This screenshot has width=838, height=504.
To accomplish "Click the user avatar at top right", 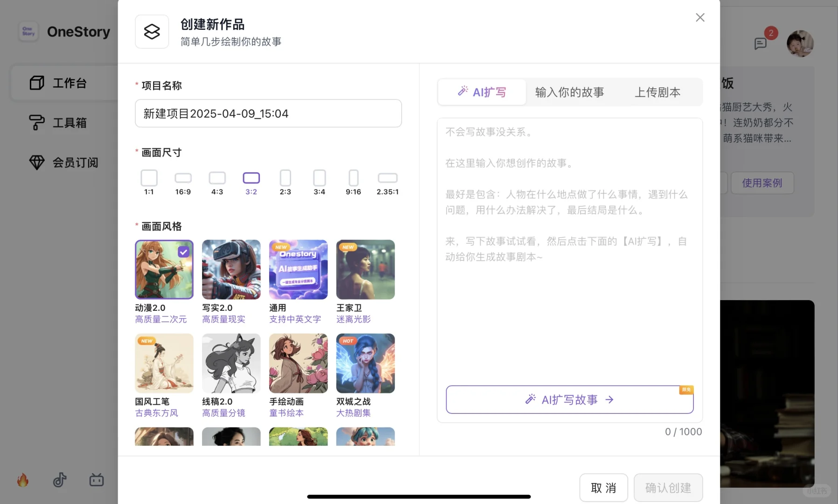I will 800,43.
